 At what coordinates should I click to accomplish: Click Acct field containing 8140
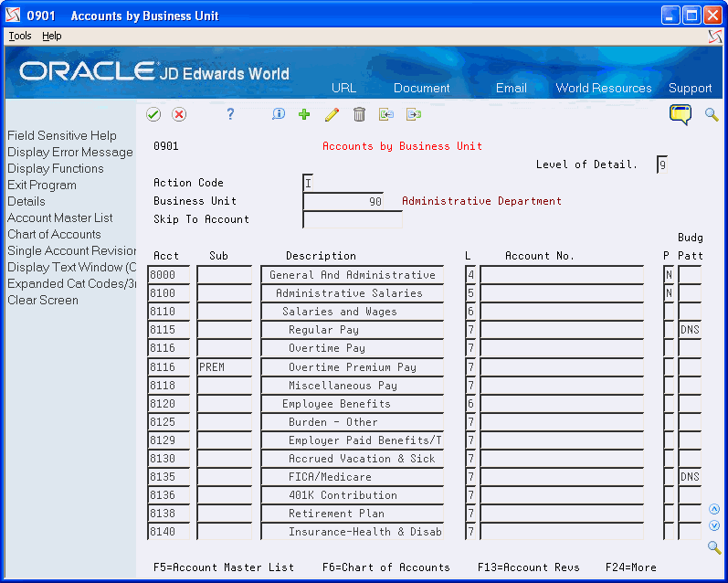pyautogui.click(x=169, y=532)
